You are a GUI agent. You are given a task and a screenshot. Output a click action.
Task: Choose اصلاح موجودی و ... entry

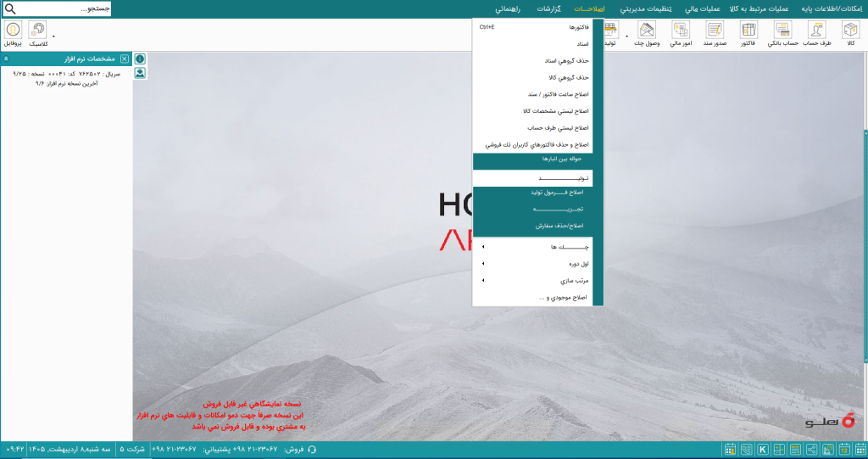click(x=532, y=298)
